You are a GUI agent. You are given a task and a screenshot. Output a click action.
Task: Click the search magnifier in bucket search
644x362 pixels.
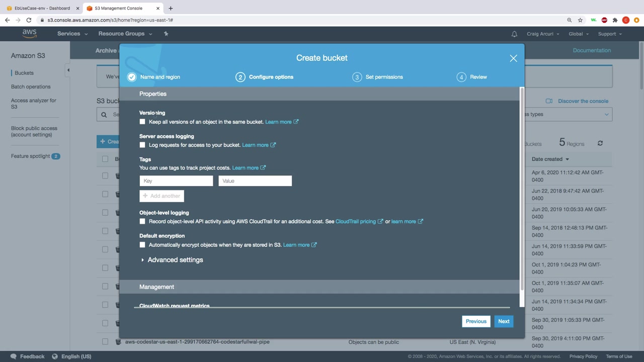click(x=104, y=115)
